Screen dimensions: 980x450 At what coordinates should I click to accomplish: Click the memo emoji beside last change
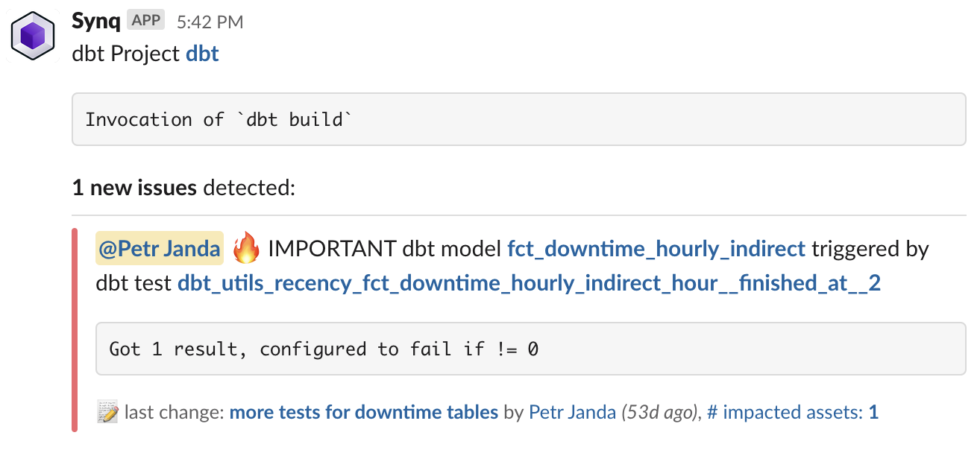tap(107, 411)
